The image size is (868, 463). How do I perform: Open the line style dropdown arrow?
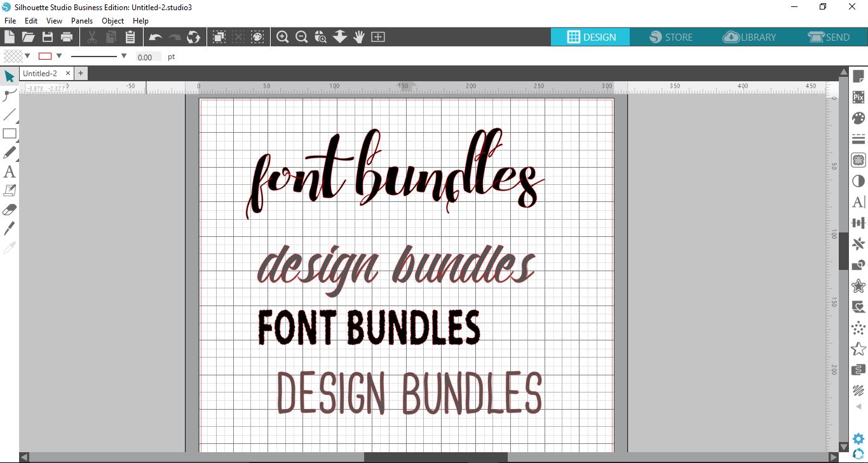click(124, 56)
